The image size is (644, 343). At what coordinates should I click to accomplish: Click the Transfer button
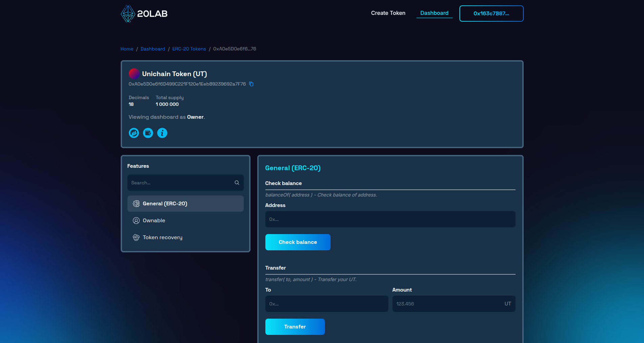click(295, 327)
